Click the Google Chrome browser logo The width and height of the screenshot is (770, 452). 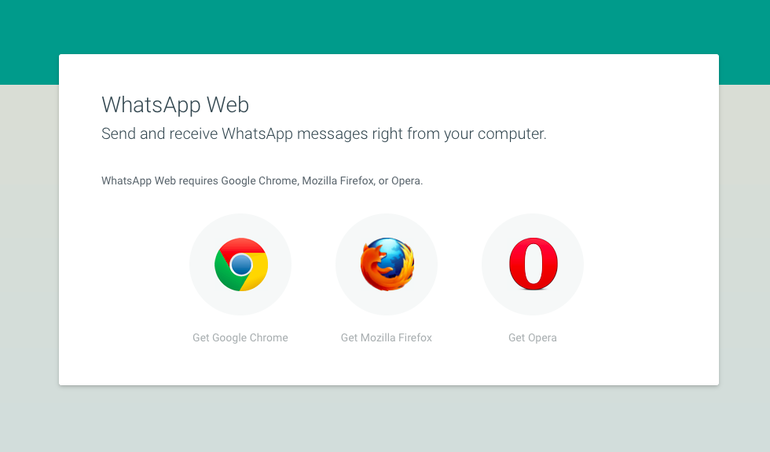click(x=241, y=264)
